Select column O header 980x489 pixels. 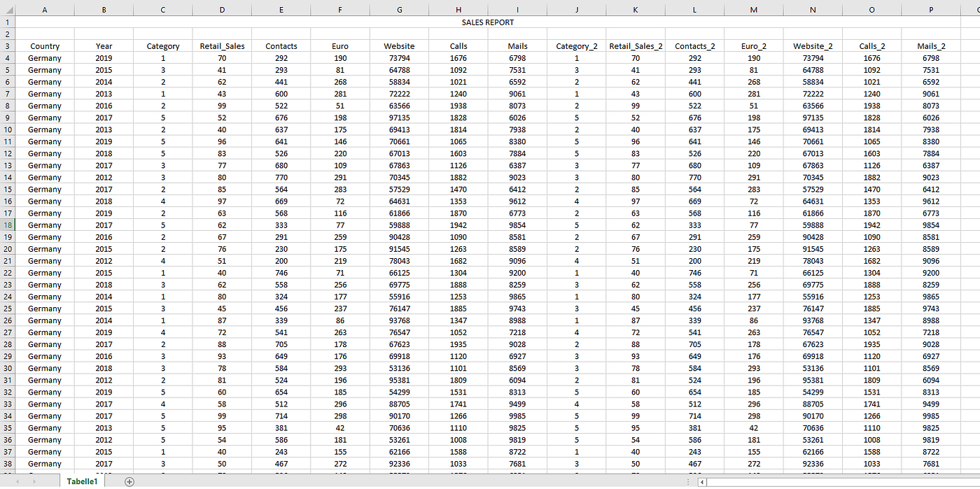point(872,10)
